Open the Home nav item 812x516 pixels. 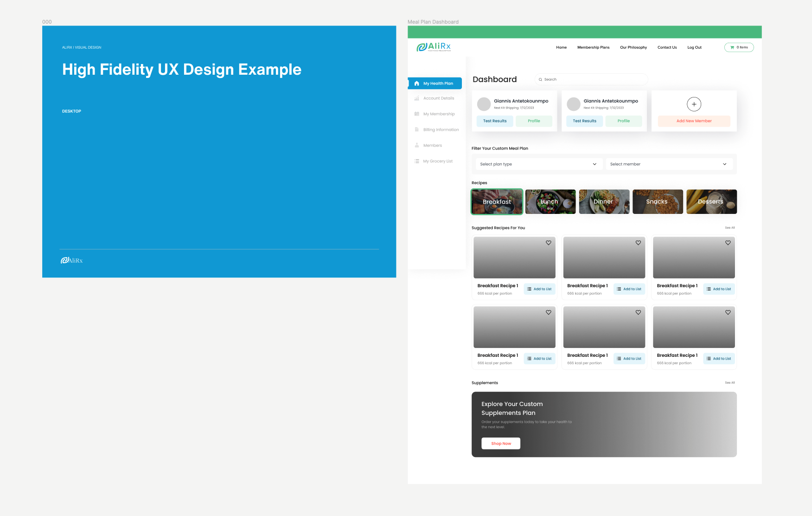tap(561, 47)
